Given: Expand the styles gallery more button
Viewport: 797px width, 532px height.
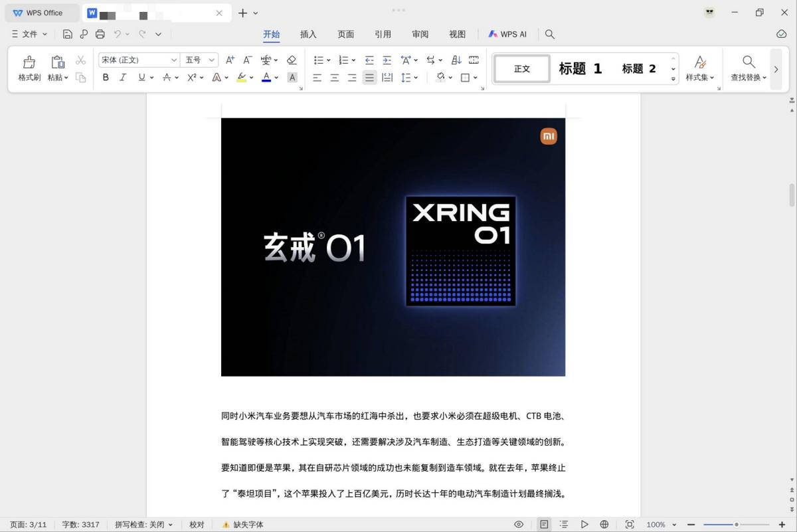Looking at the screenshot, I should coord(673,78).
